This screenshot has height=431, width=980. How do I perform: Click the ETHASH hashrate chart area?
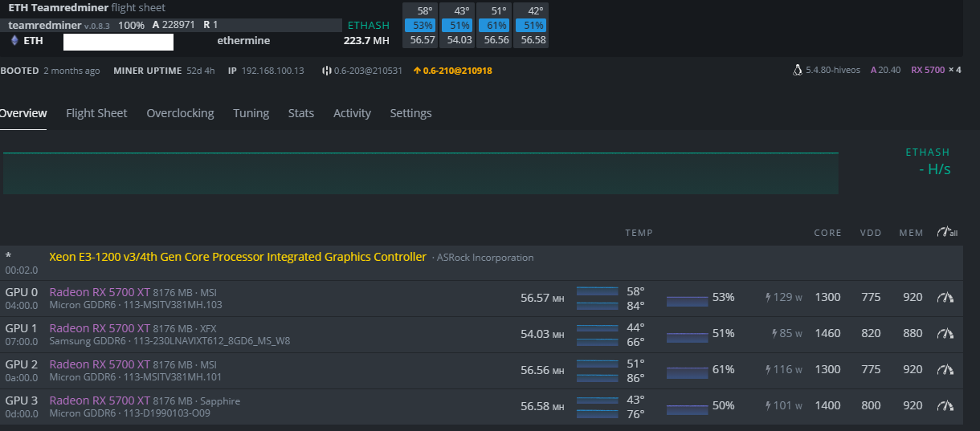coord(420,173)
